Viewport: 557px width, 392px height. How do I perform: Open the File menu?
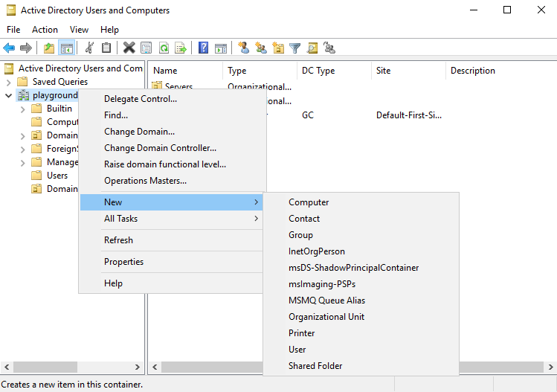pyautogui.click(x=13, y=30)
